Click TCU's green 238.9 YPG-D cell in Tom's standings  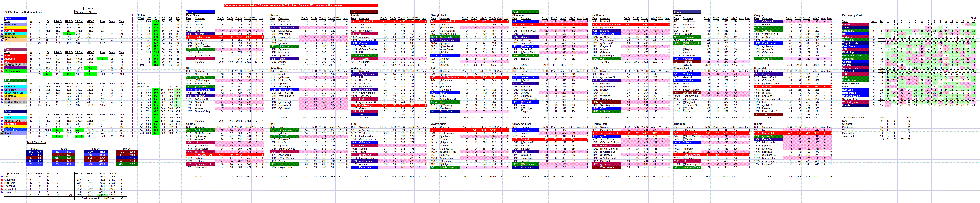(x=90, y=68)
